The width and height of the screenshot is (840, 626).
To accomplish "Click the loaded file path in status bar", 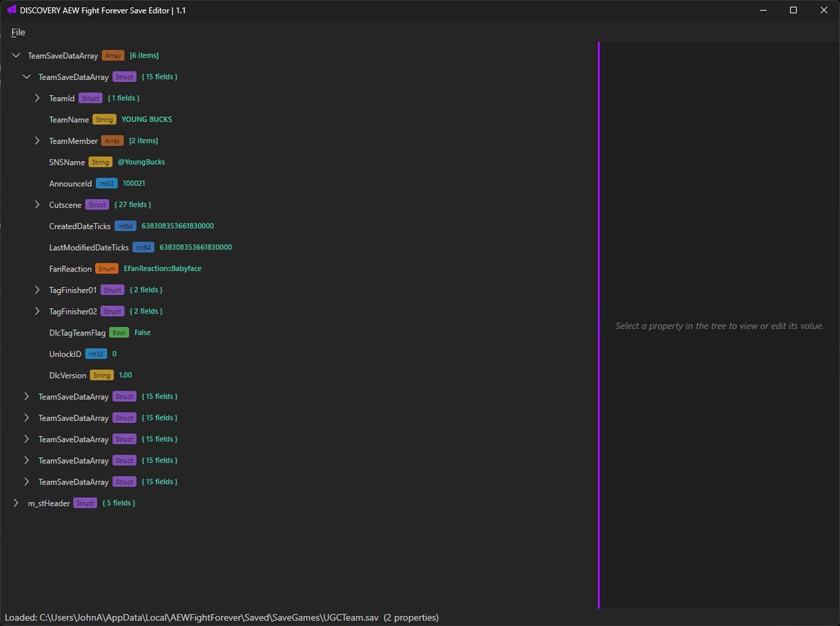I will pyautogui.click(x=209, y=618).
